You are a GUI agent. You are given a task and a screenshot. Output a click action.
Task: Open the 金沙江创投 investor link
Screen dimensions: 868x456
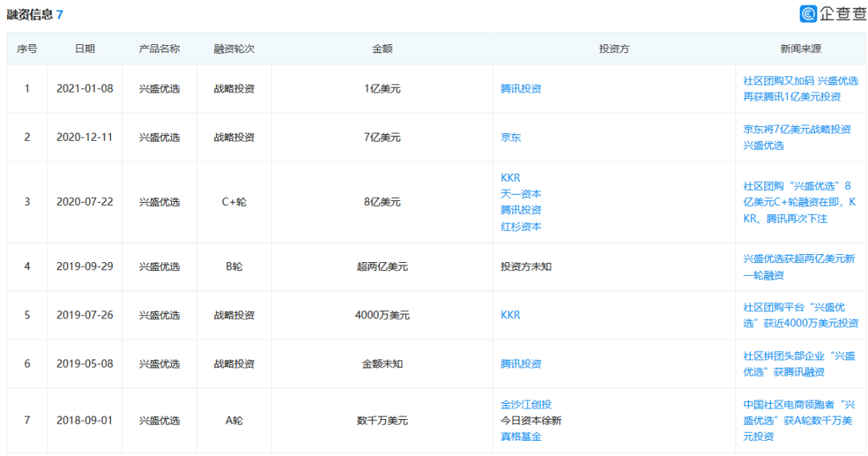[526, 405]
